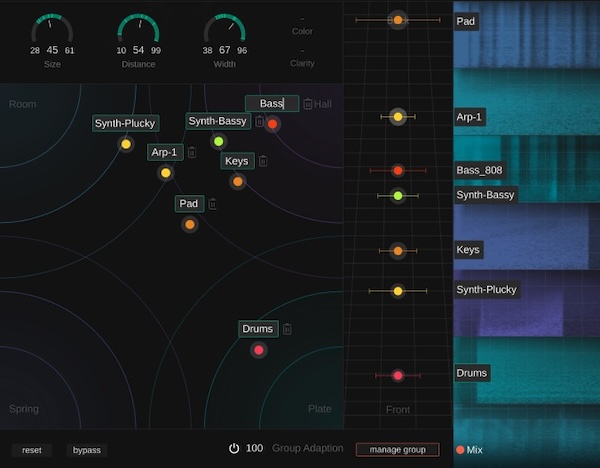This screenshot has width=600, height=468.
Task: Select the orange Keys node in reverb field
Action: (x=238, y=182)
